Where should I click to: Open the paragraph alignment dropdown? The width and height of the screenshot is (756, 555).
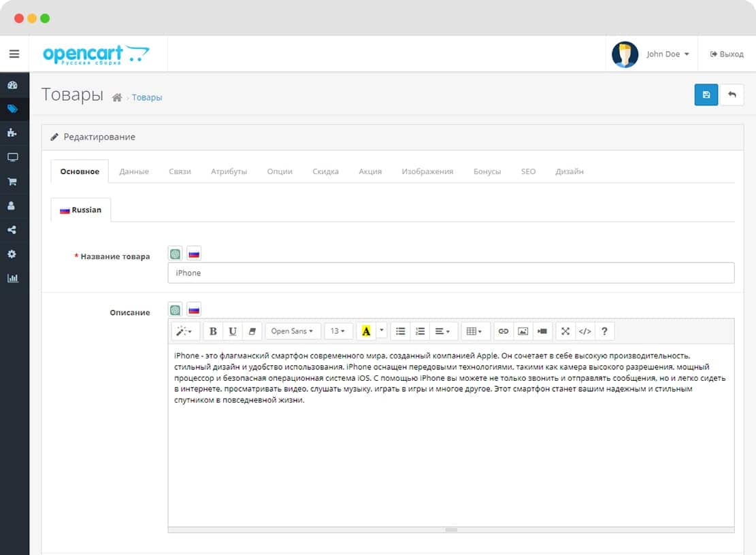click(442, 331)
